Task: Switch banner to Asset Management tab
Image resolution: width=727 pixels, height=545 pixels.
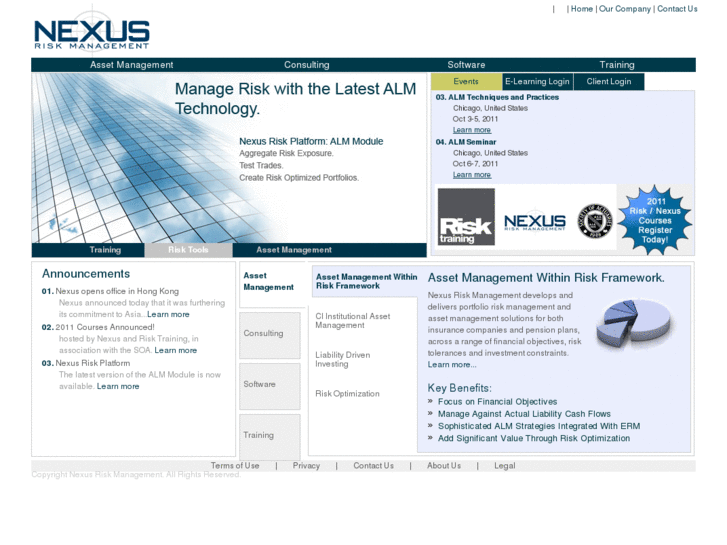Action: click(x=294, y=250)
